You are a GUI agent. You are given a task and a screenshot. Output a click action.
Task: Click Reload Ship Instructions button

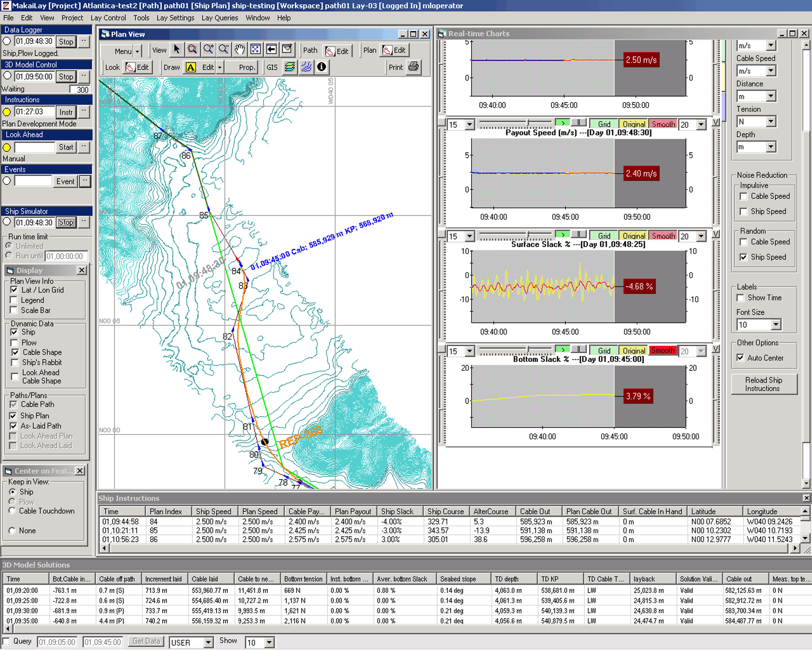[763, 384]
